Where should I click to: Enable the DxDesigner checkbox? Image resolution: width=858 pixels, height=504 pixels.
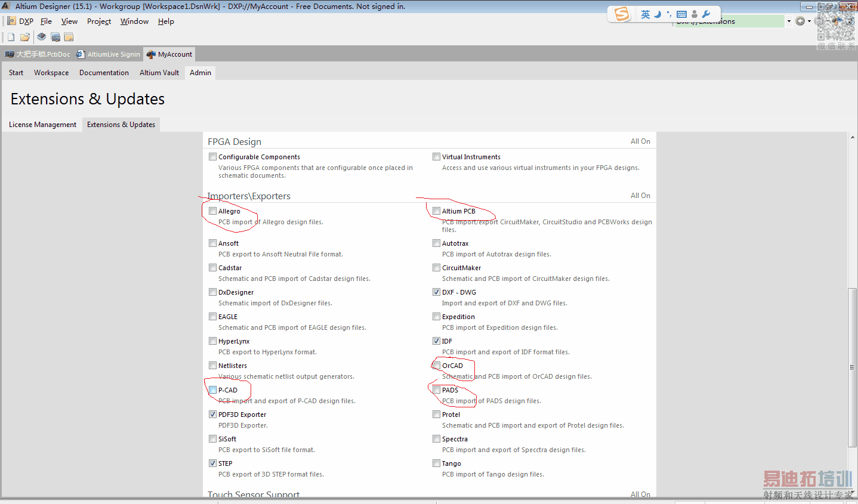[212, 292]
